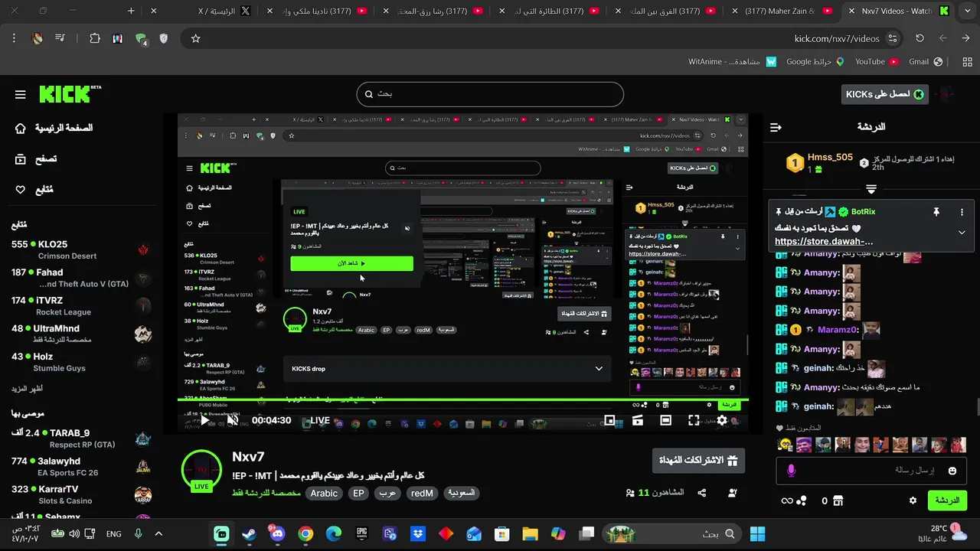
Task: Click the chat message input field
Action: pyautogui.click(x=872, y=471)
